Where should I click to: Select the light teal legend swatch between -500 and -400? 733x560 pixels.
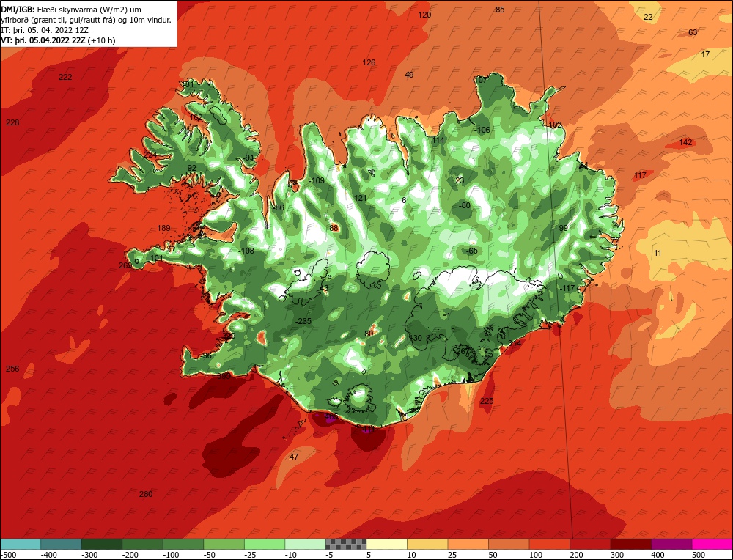21,544
